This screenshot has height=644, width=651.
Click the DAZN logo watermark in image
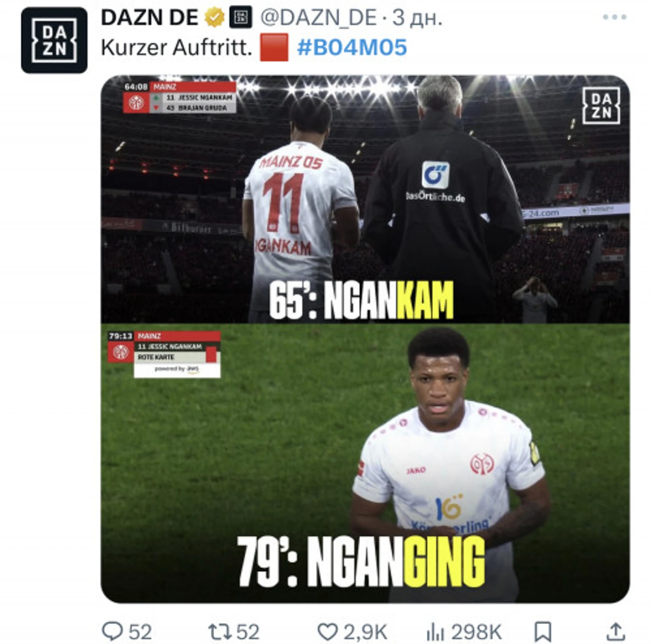[x=601, y=106]
